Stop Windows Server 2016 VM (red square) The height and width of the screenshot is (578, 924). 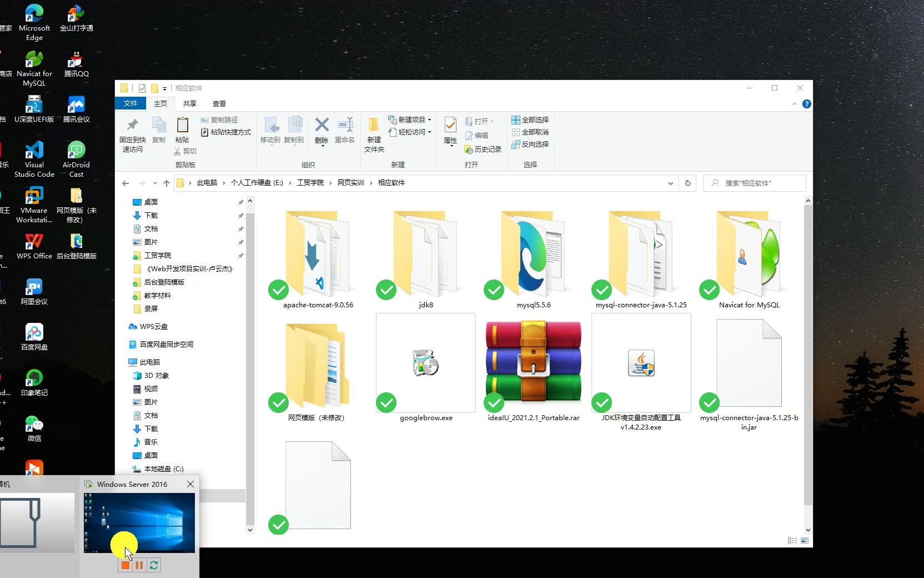(x=125, y=565)
